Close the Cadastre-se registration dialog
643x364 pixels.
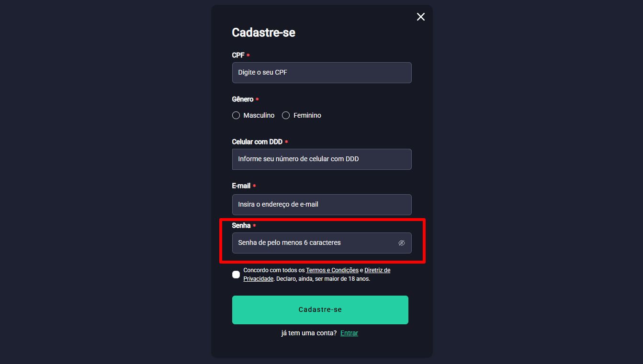click(x=420, y=17)
